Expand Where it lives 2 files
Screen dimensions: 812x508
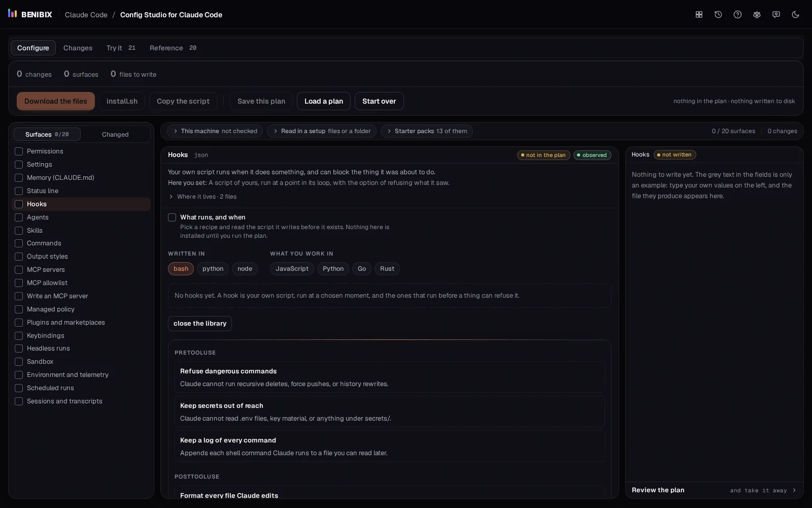(x=202, y=197)
